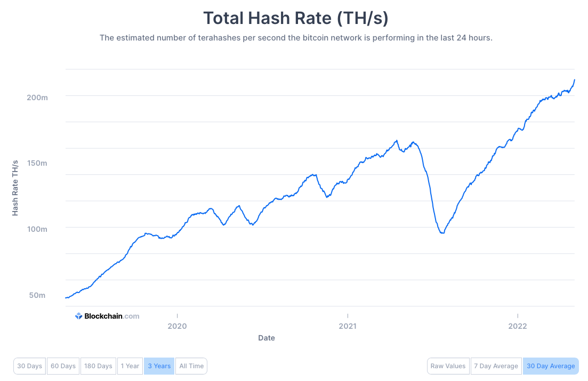Display All Time hash rate data
This screenshot has width=588, height=381.
(191, 366)
